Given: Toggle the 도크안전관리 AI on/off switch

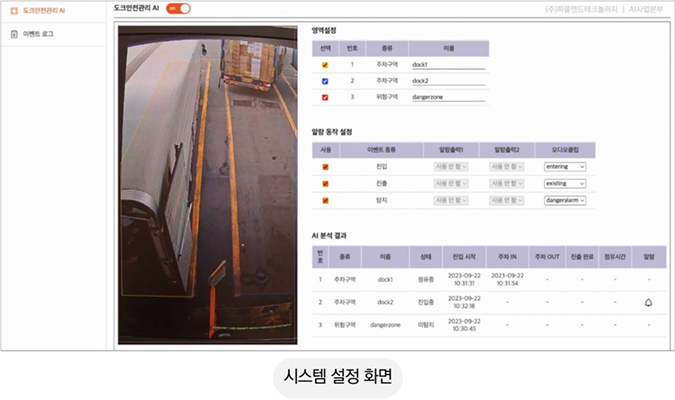Looking at the screenshot, I should point(179,8).
